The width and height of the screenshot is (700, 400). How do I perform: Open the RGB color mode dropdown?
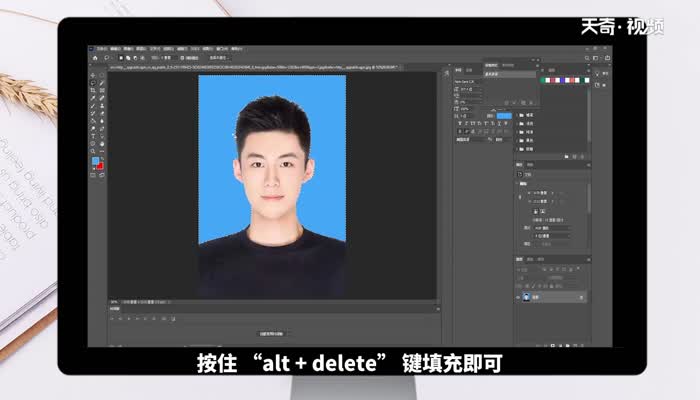[552, 228]
